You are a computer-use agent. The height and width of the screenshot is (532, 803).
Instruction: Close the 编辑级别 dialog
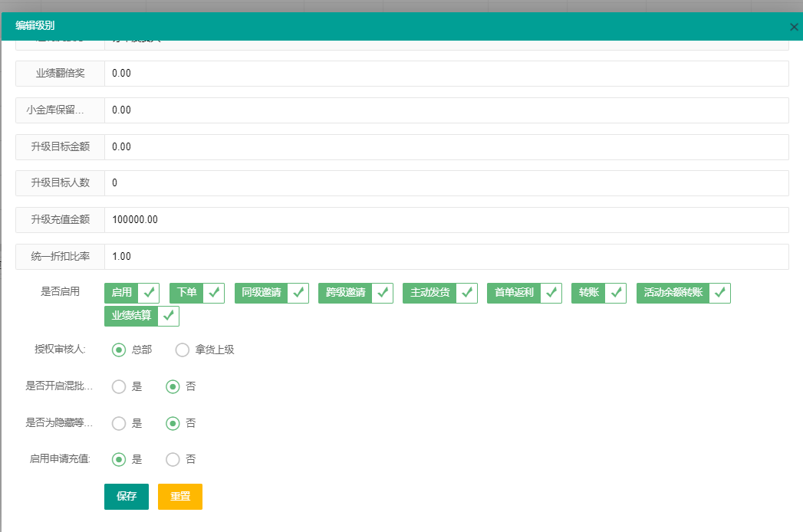(x=794, y=27)
